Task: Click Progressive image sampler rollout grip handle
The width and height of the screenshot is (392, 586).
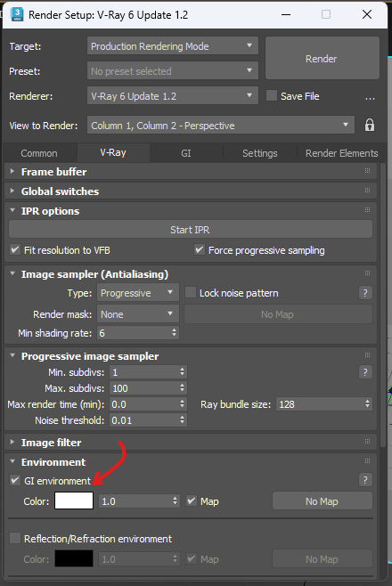Action: coord(367,355)
